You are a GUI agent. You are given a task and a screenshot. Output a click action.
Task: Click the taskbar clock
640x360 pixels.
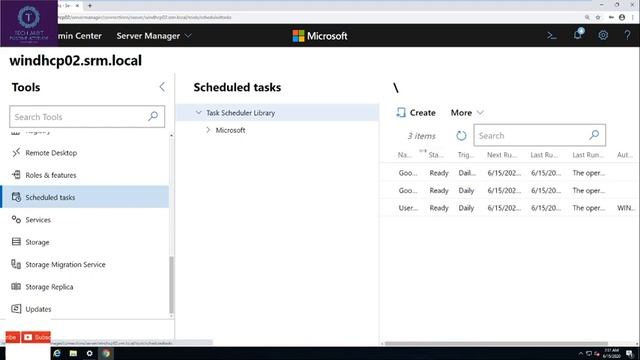611,353
